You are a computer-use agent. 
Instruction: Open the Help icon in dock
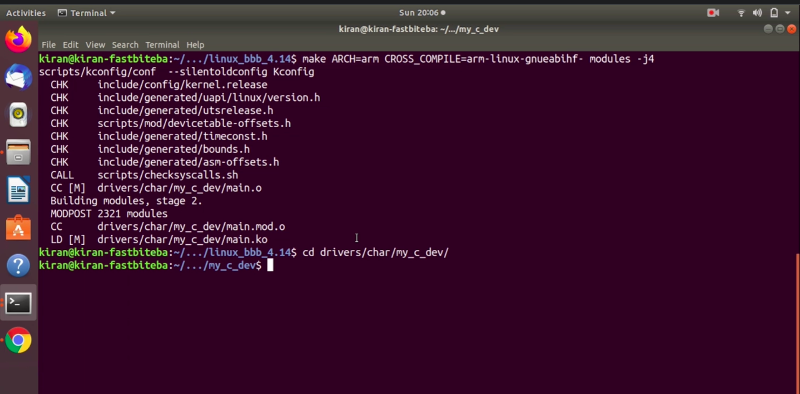[18, 265]
